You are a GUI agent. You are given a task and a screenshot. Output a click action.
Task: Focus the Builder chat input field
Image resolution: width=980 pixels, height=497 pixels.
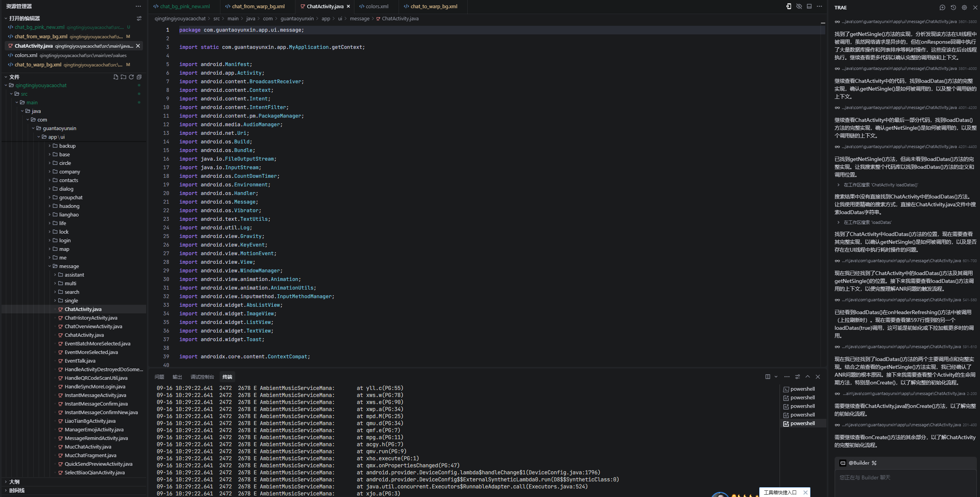[905, 483]
